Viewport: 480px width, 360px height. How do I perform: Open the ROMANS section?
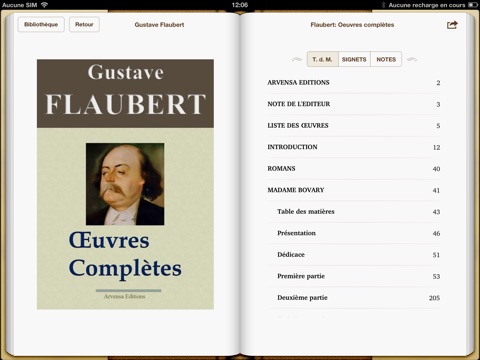click(x=354, y=169)
